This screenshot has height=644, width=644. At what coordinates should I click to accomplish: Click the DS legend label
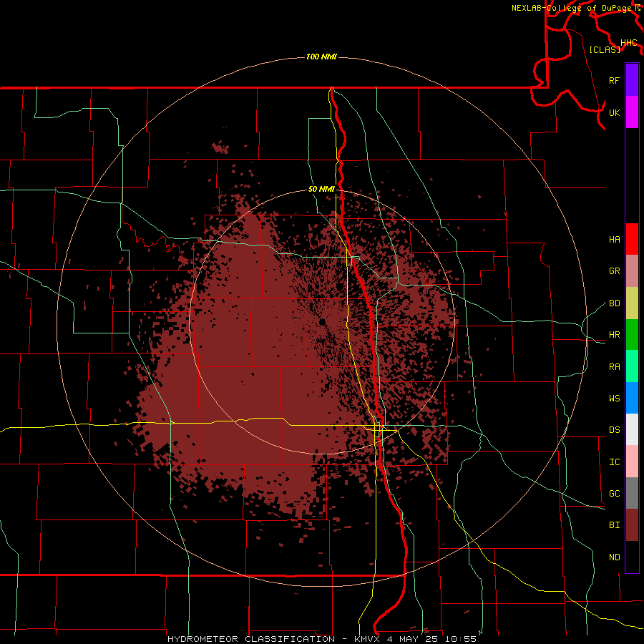pos(614,430)
